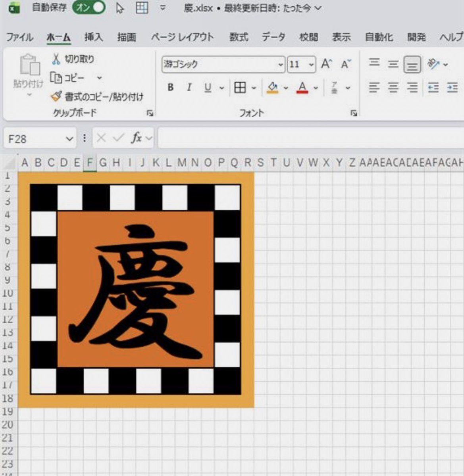The height and width of the screenshot is (476, 464).
Task: Click the middle align icon
Action: click(393, 64)
